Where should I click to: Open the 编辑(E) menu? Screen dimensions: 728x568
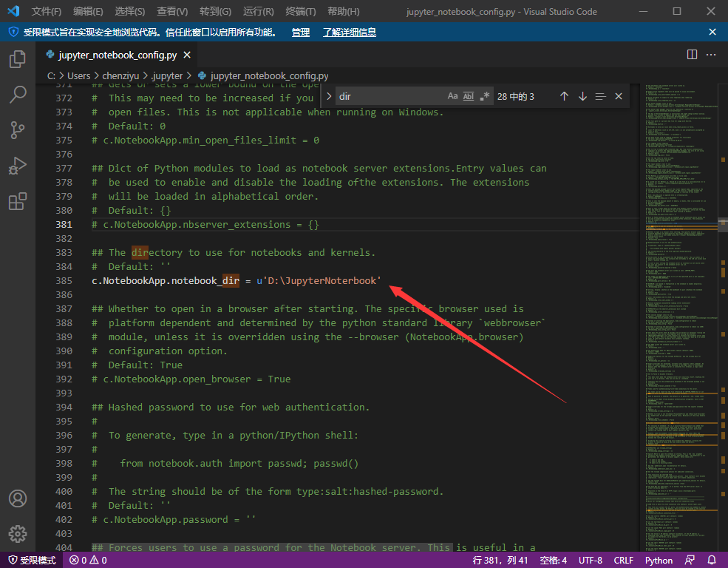[88, 11]
